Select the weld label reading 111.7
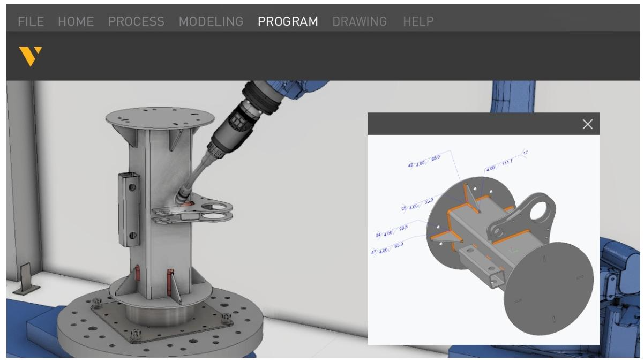This screenshot has height=362, width=644. pyautogui.click(x=506, y=162)
